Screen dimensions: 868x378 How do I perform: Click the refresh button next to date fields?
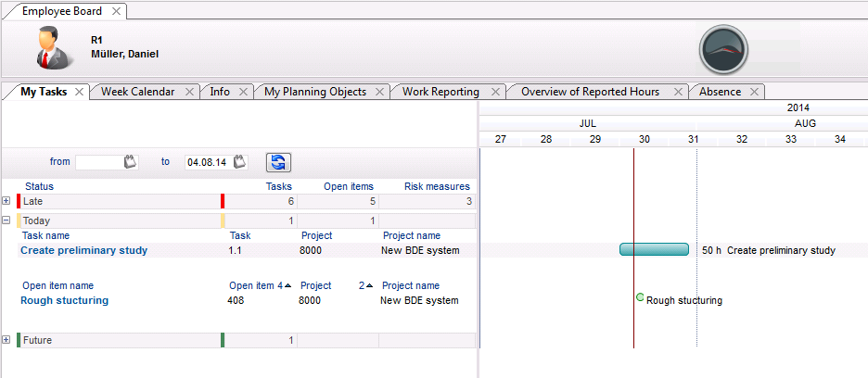278,162
